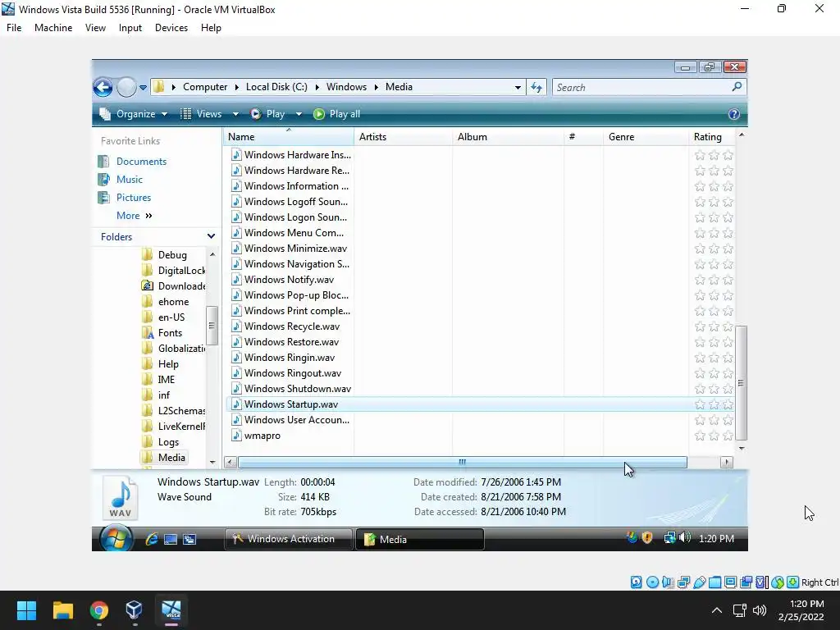This screenshot has width=840, height=630.
Task: Open the Organize menu
Action: tap(134, 114)
